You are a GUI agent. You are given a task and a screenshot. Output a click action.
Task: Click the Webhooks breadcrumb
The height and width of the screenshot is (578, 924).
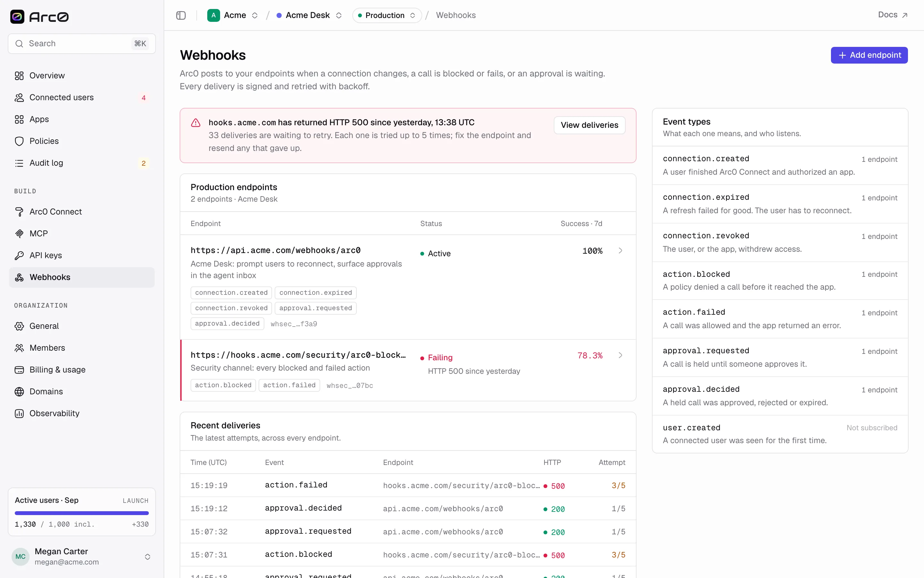(456, 15)
